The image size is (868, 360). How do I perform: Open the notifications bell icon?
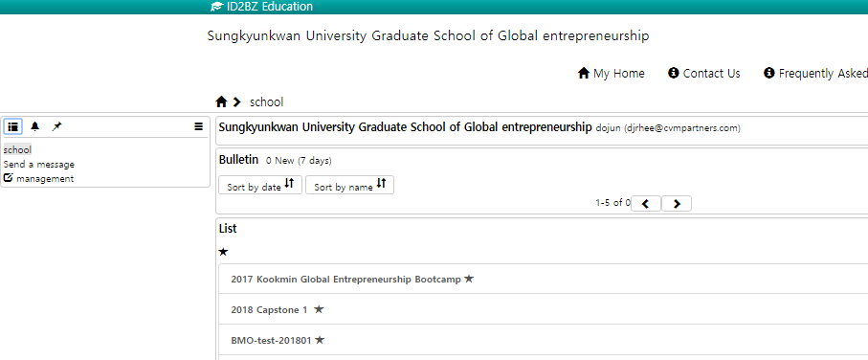(34, 126)
